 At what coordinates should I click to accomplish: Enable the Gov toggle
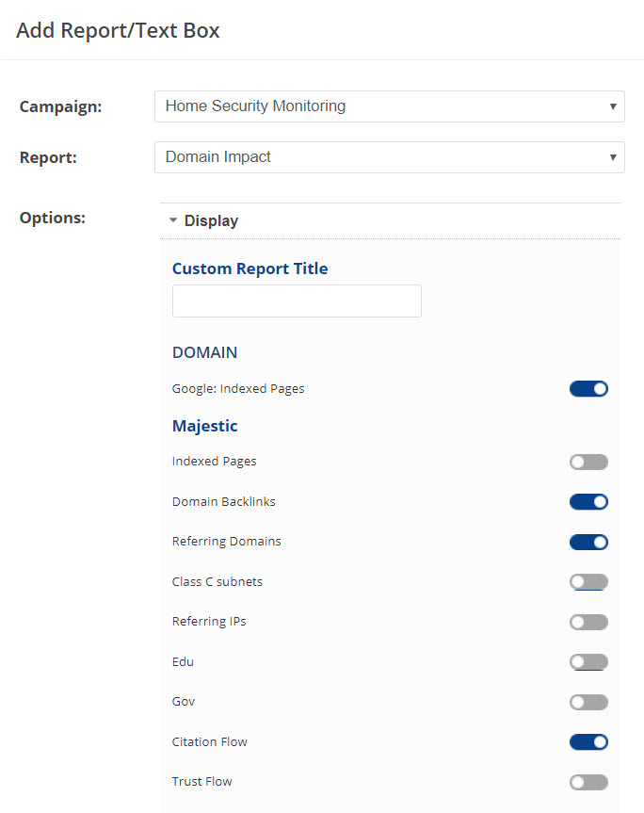click(x=588, y=702)
